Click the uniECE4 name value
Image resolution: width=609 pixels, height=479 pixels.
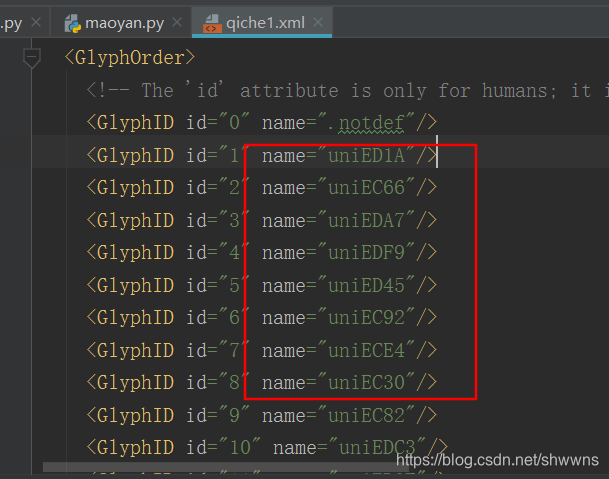pyautogui.click(x=366, y=350)
